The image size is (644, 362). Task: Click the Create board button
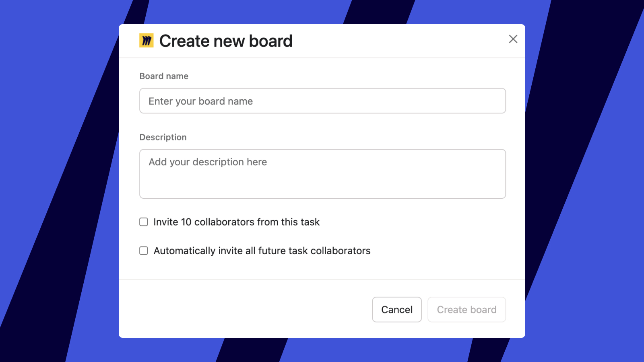[466, 309]
